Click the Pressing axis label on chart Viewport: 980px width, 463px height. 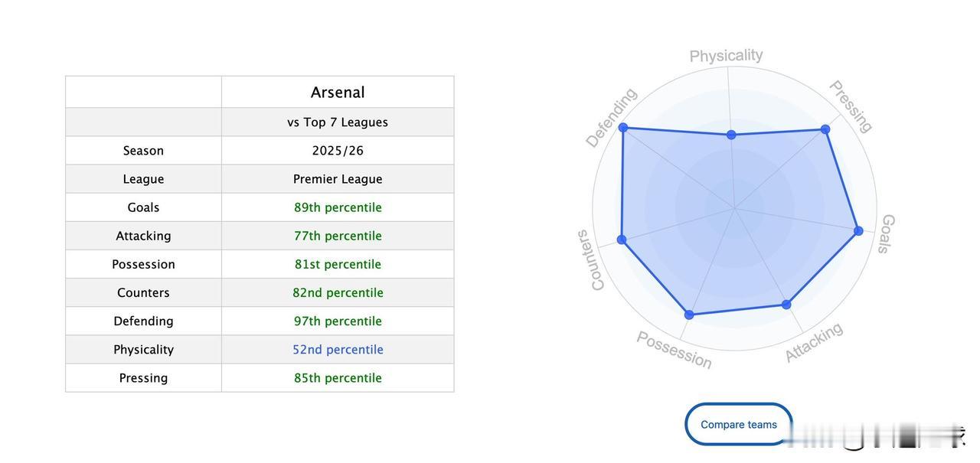click(x=851, y=106)
